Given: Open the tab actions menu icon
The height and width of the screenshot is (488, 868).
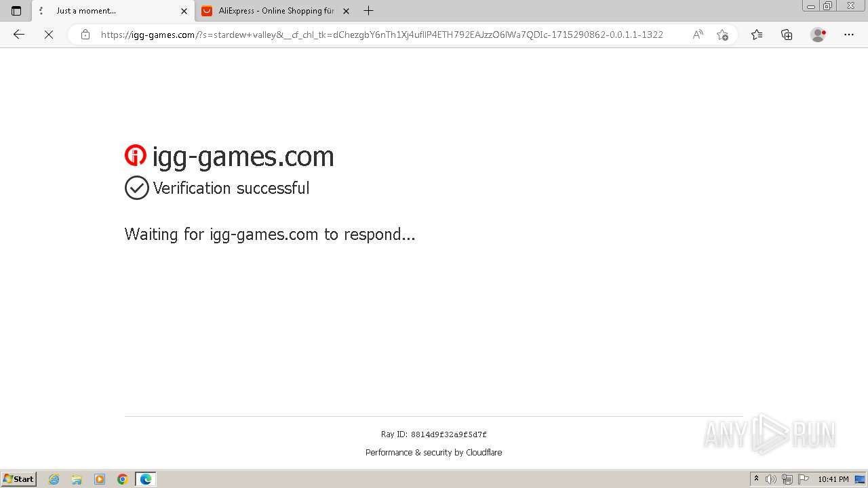Looking at the screenshot, I should pyautogui.click(x=16, y=11).
